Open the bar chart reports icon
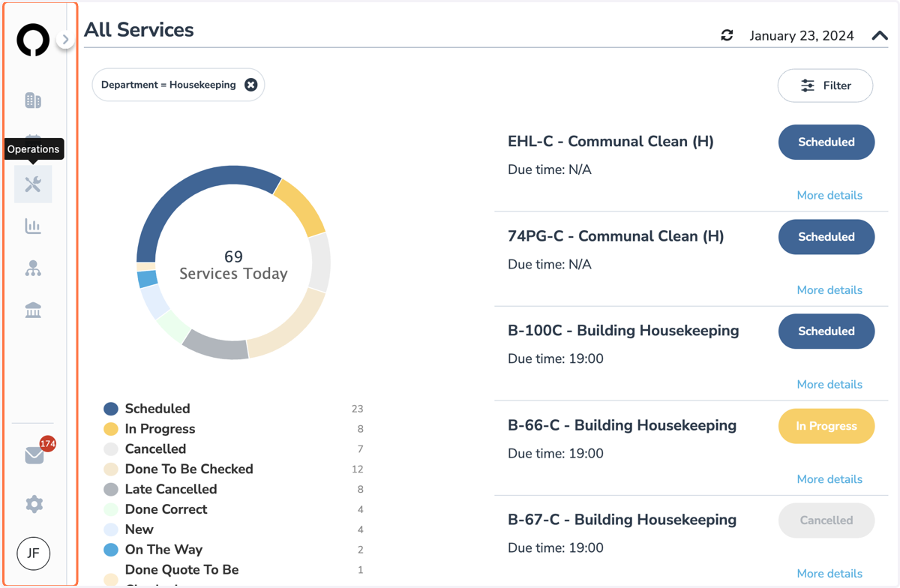 [x=33, y=226]
